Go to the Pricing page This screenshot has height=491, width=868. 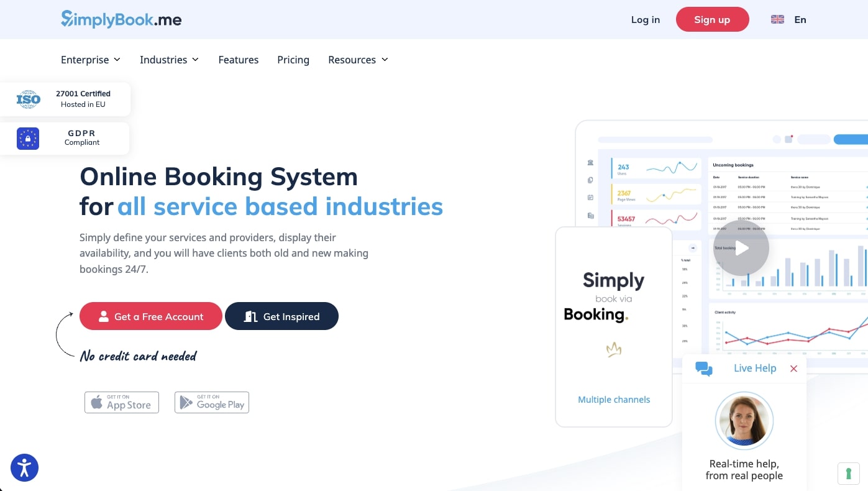tap(293, 60)
